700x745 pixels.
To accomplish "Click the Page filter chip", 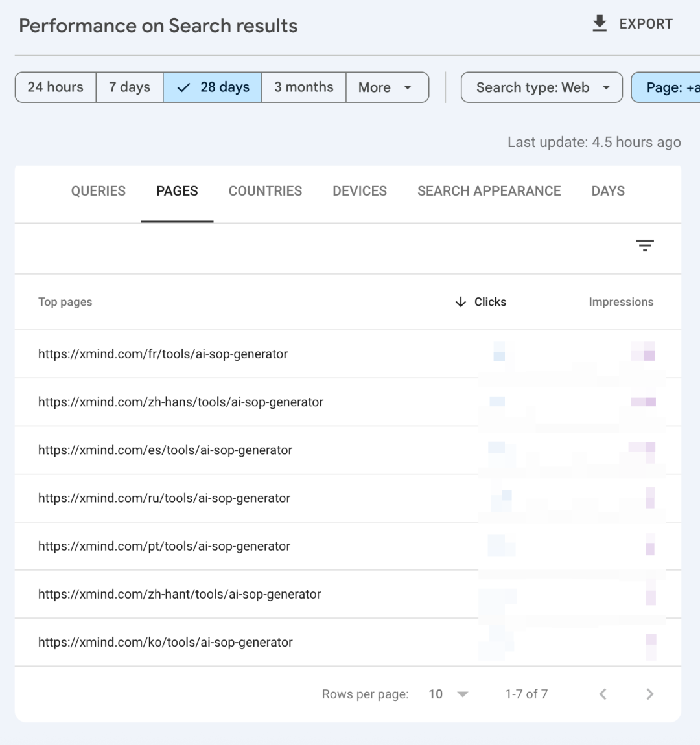I will 666,87.
